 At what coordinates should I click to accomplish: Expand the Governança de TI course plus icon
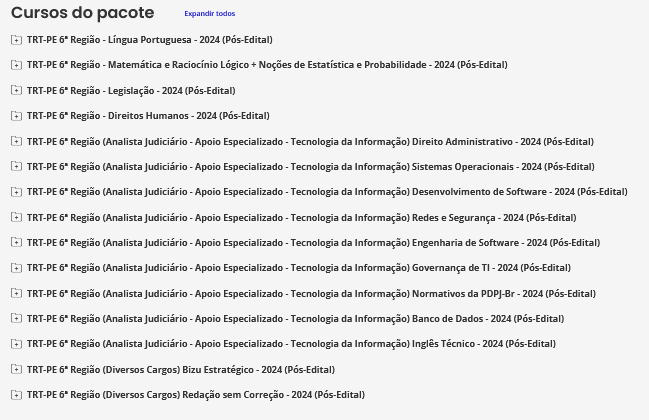point(16,268)
